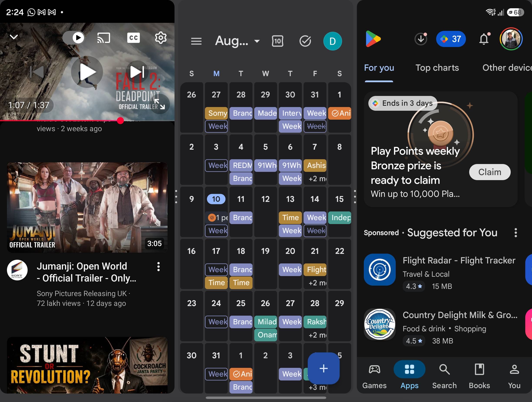Viewport: 532px width, 402px height.
Task: Open the Jumanji: Open World video title
Action: tap(86, 272)
